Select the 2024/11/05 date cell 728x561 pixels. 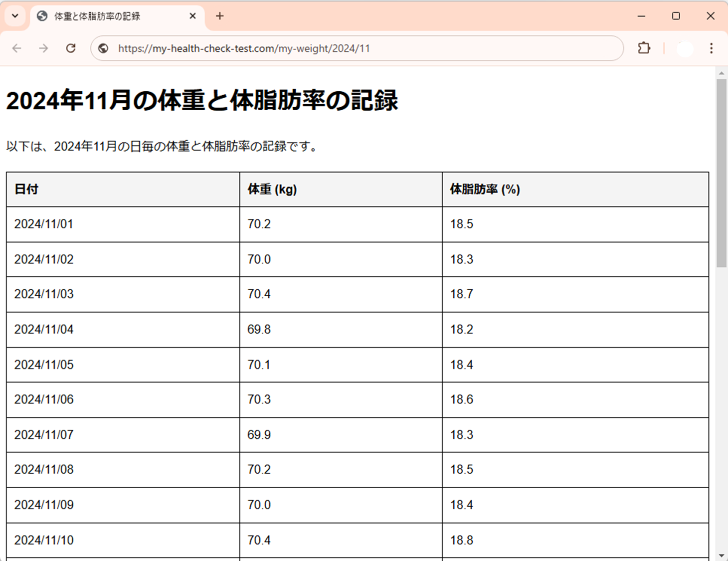44,365
